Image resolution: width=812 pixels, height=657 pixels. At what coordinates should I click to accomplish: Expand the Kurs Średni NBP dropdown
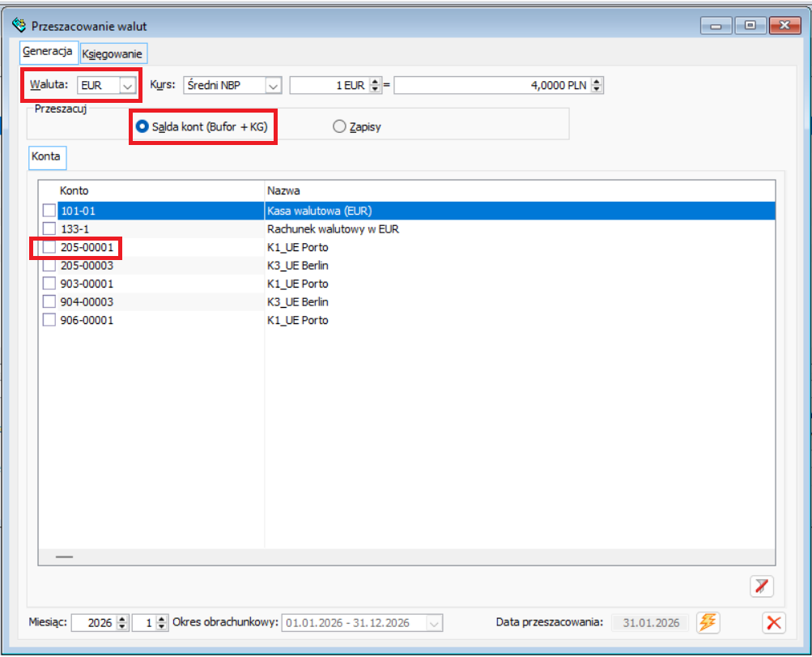273,85
